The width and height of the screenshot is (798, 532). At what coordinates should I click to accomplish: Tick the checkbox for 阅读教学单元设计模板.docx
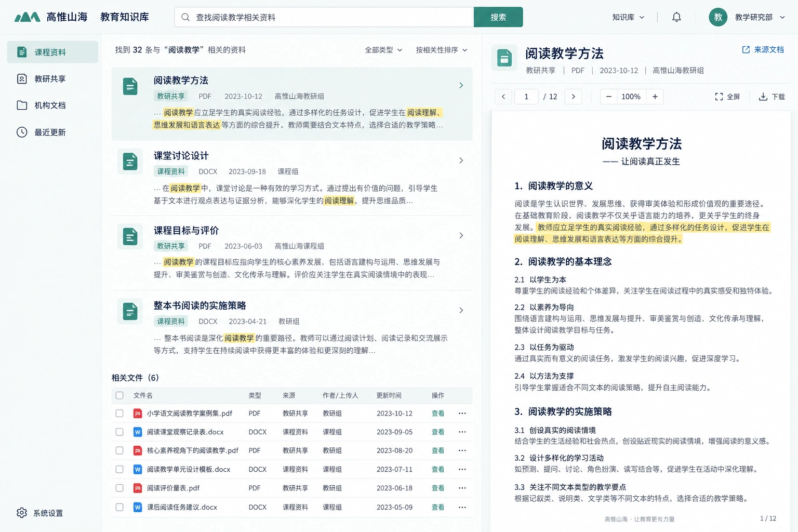[x=119, y=470]
